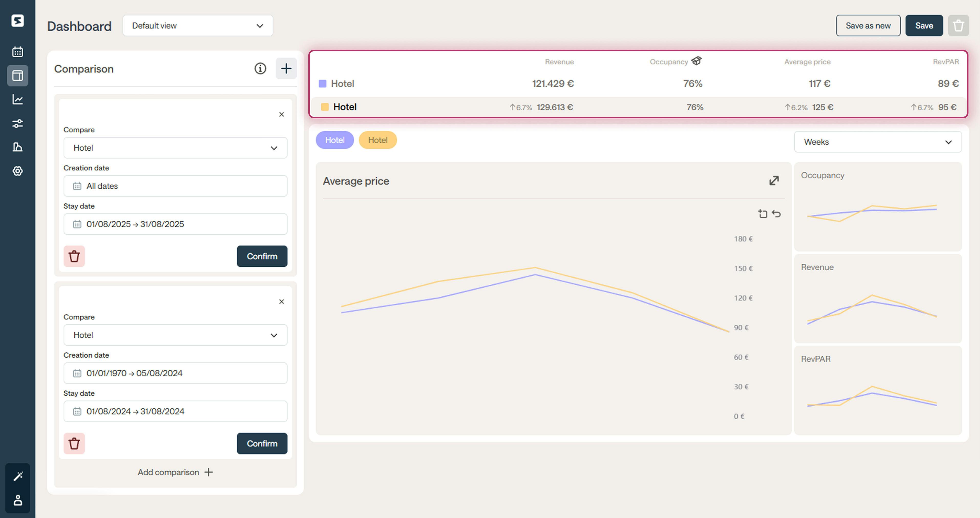Image resolution: width=980 pixels, height=518 pixels.
Task: Click the plus button in Comparison header
Action: (286, 68)
